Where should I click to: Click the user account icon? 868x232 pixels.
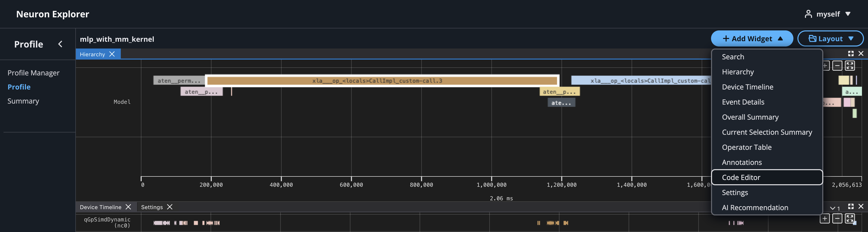(809, 14)
